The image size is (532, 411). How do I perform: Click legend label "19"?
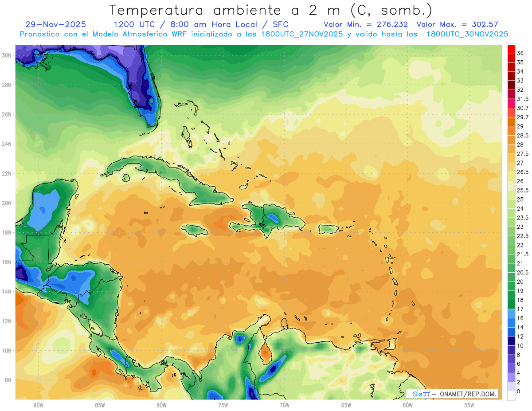tap(520, 290)
